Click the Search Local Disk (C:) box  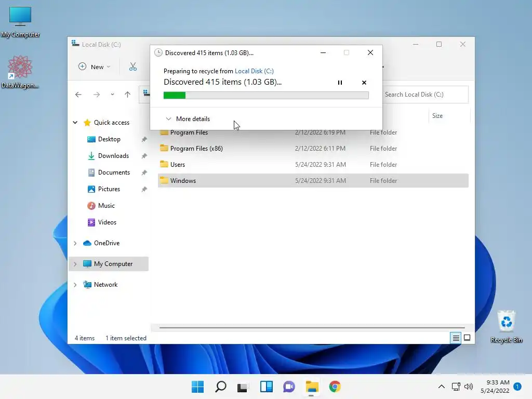click(x=425, y=95)
